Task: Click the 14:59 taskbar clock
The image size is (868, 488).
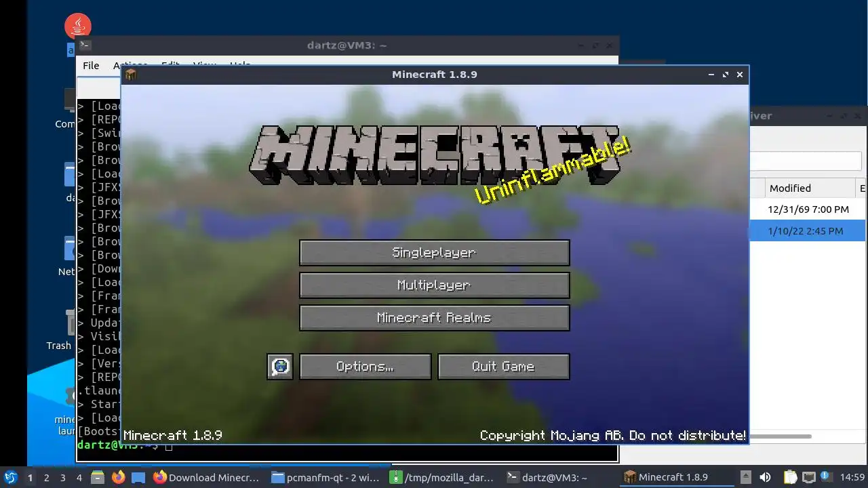Action: (x=852, y=478)
